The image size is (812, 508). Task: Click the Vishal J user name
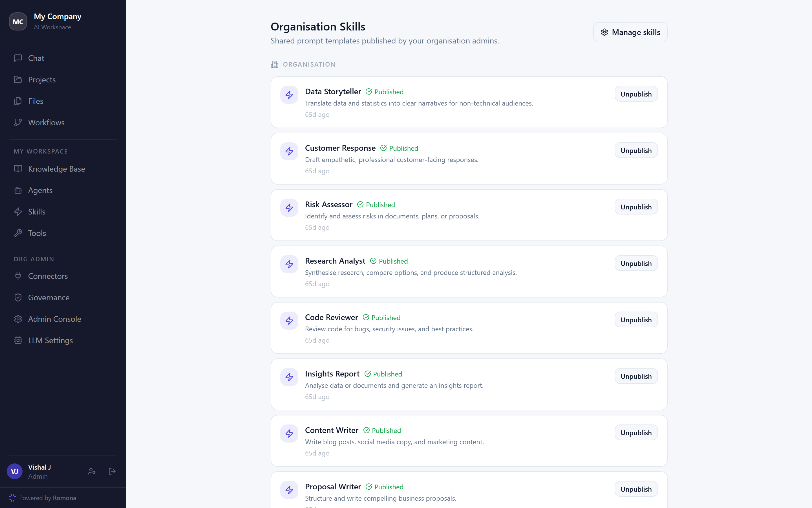pyautogui.click(x=39, y=467)
